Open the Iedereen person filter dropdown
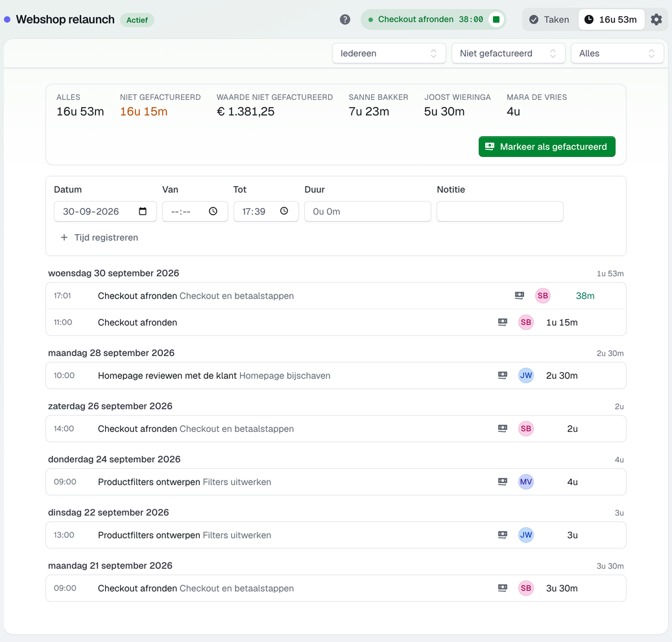Image resolution: width=672 pixels, height=642 pixels. click(389, 54)
